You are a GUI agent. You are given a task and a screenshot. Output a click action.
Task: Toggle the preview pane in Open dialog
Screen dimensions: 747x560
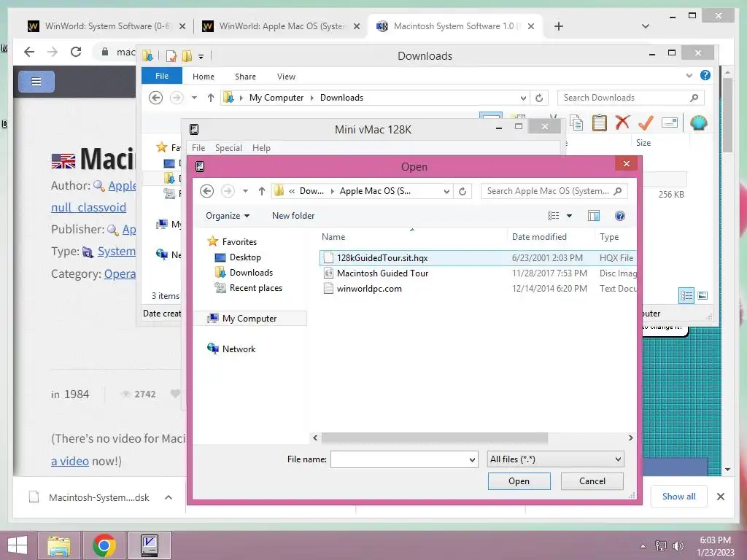[x=594, y=216]
